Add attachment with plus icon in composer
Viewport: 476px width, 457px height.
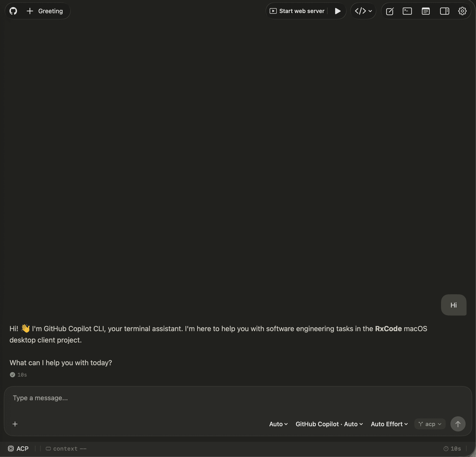(x=15, y=424)
